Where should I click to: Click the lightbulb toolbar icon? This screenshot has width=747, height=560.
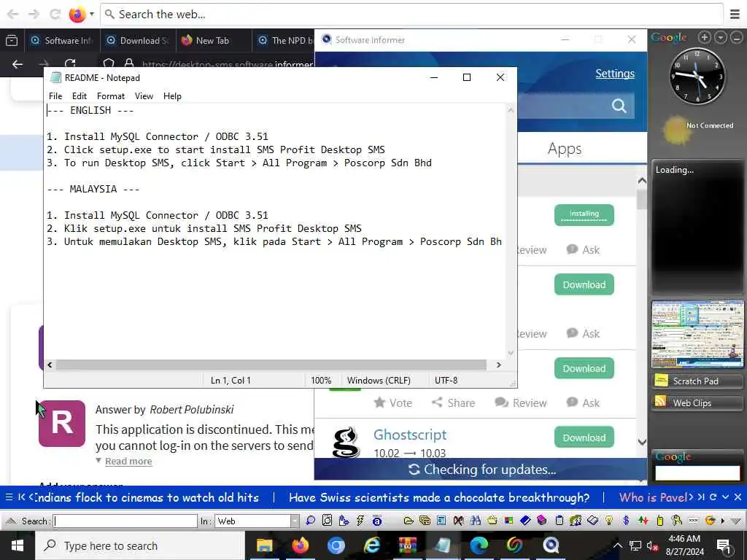[609, 521]
